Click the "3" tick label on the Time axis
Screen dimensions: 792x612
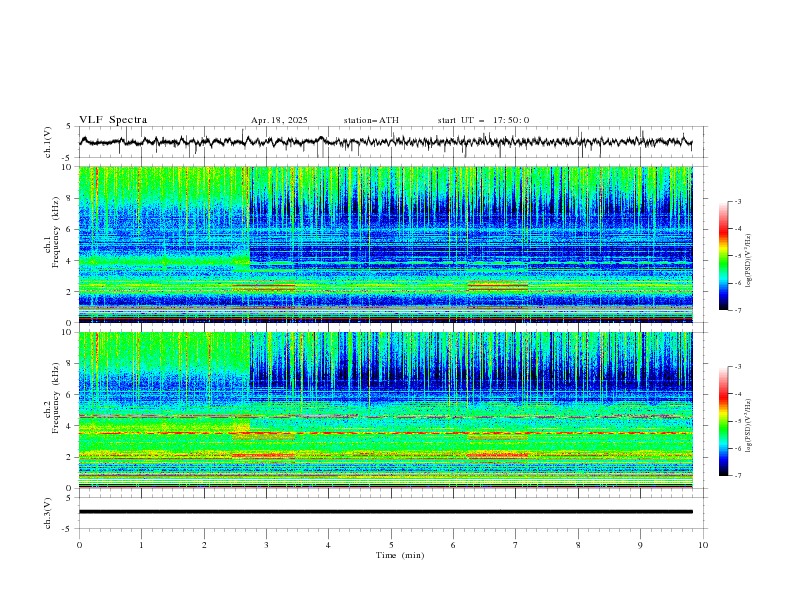[x=266, y=545]
